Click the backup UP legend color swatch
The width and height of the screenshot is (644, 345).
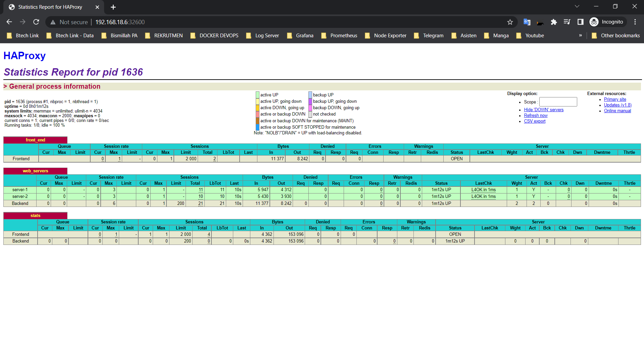tap(310, 95)
